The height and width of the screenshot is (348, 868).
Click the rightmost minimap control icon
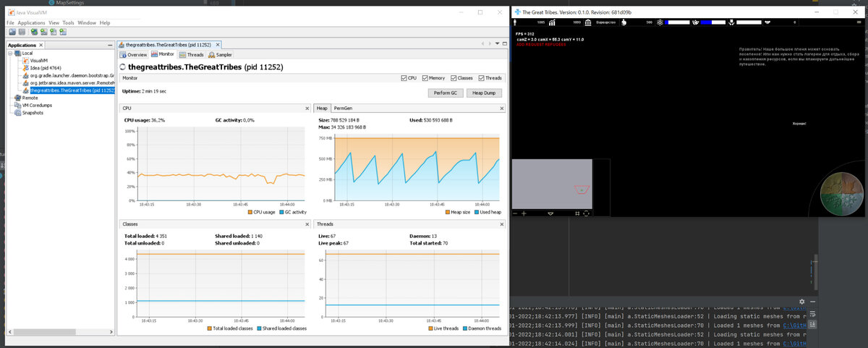click(586, 213)
